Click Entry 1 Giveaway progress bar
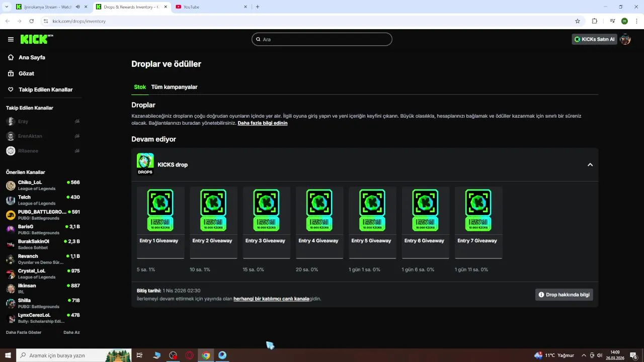 point(160,258)
